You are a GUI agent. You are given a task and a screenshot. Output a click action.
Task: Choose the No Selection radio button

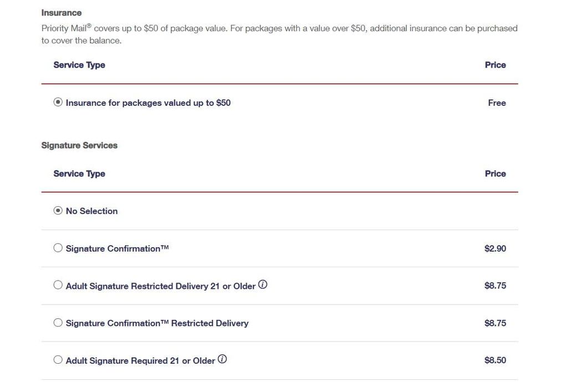tap(58, 211)
